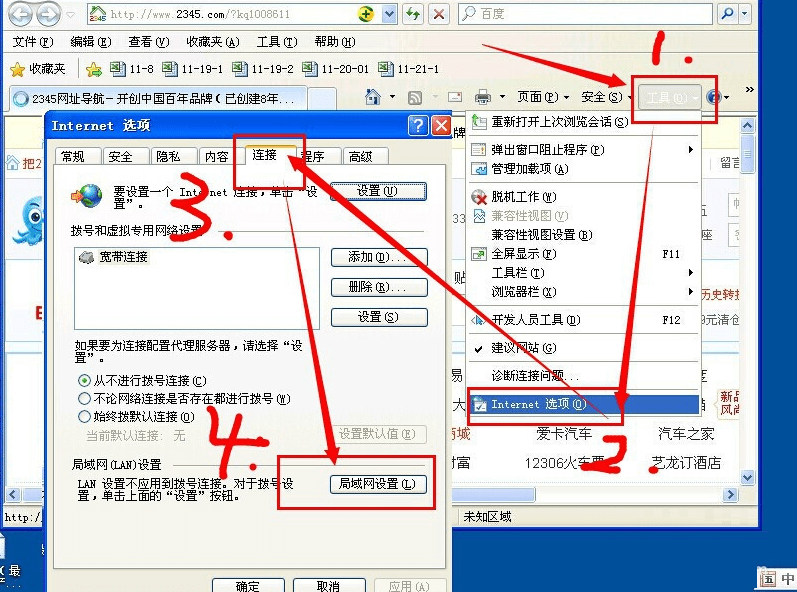This screenshot has height=592, width=797.
Task: Click the green plus icon in address bar
Action: pyautogui.click(x=365, y=14)
